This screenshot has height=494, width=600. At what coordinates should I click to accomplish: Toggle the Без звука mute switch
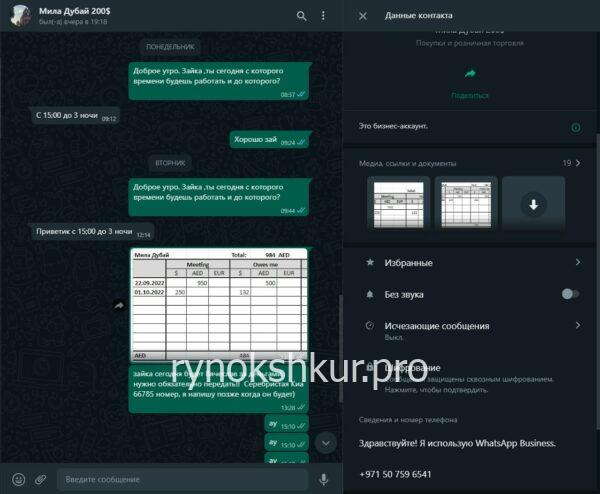click(x=570, y=294)
